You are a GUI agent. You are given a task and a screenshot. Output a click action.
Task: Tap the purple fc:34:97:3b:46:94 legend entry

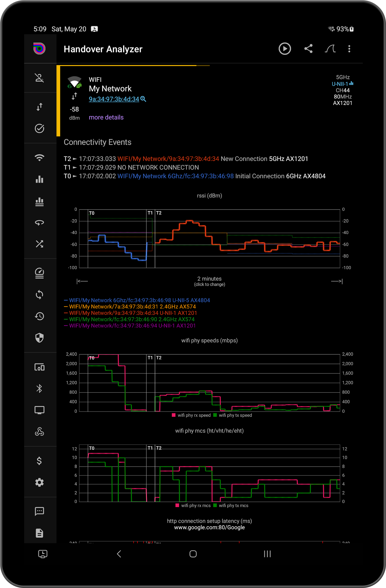click(x=130, y=326)
